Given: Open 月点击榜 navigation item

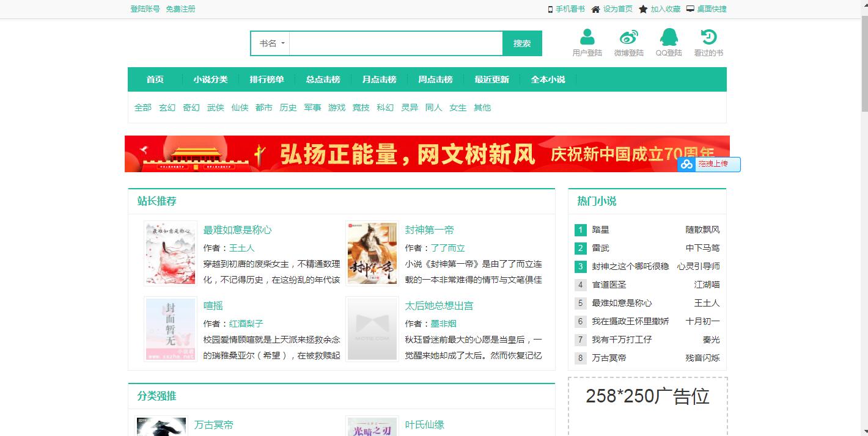Looking at the screenshot, I should tap(380, 79).
